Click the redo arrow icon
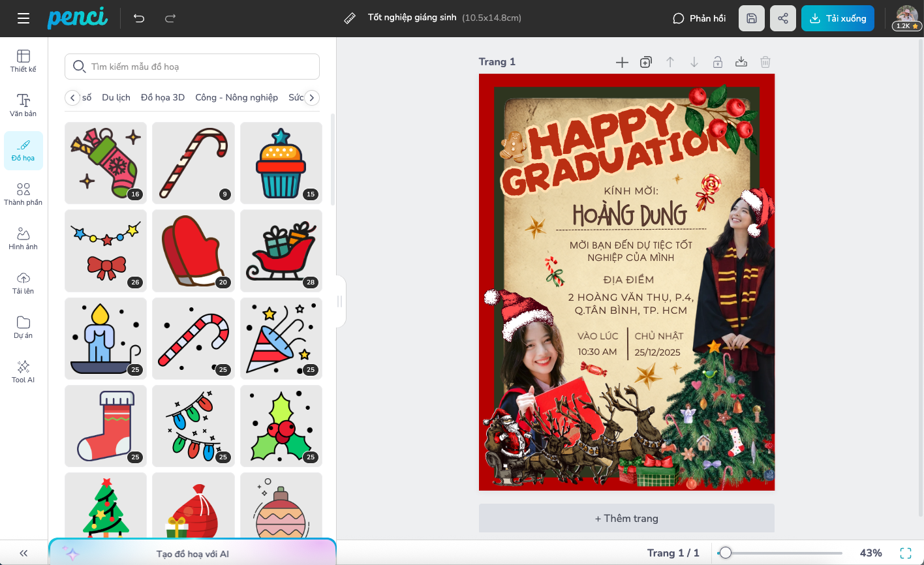The width and height of the screenshot is (924, 565). click(170, 18)
